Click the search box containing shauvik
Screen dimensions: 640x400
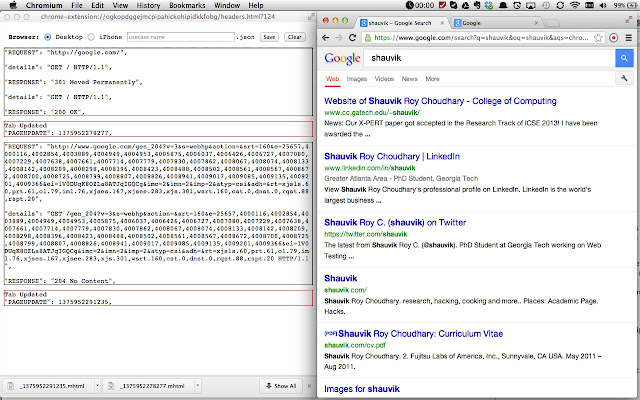pyautogui.click(x=489, y=58)
